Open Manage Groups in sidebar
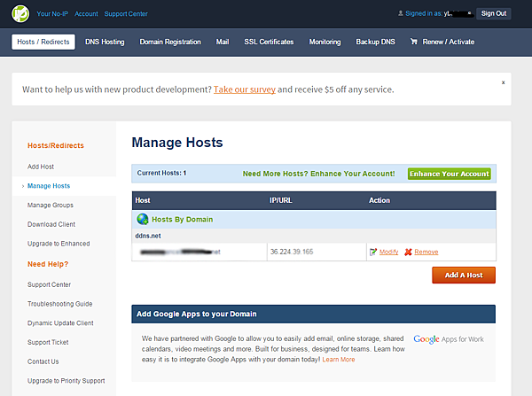 tap(51, 206)
